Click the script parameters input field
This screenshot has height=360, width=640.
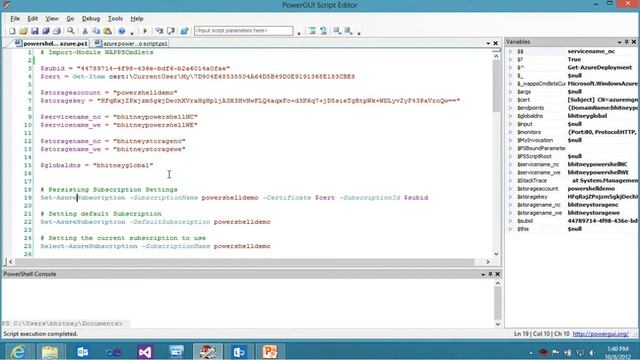coord(243,31)
